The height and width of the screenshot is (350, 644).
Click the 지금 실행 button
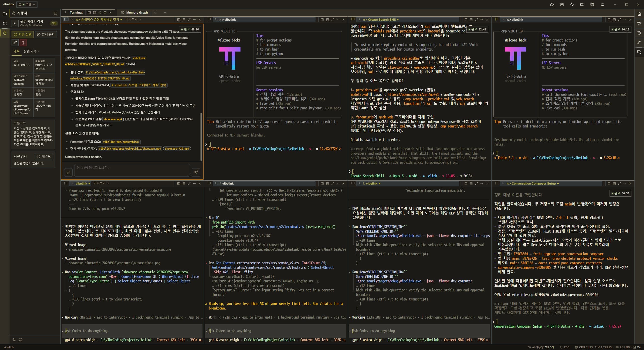[x=23, y=35]
